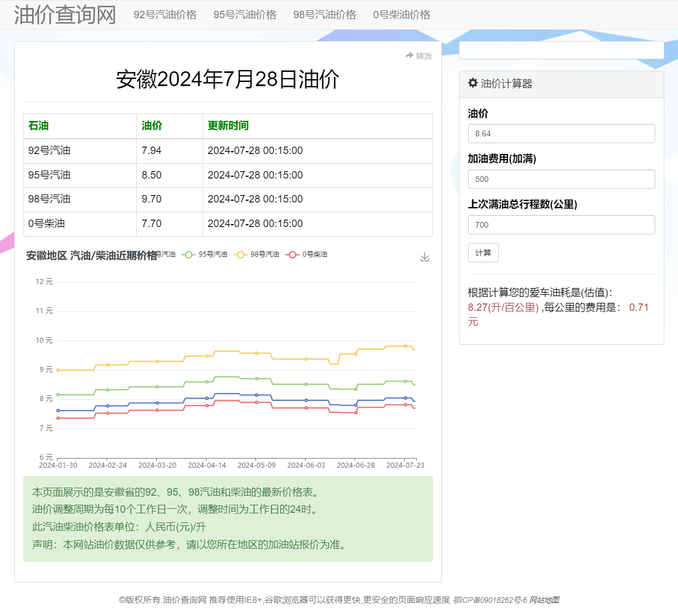Viewport: 678px width, 616px height.
Task: Click the 上次满油总行程数 input field
Action: pos(561,225)
